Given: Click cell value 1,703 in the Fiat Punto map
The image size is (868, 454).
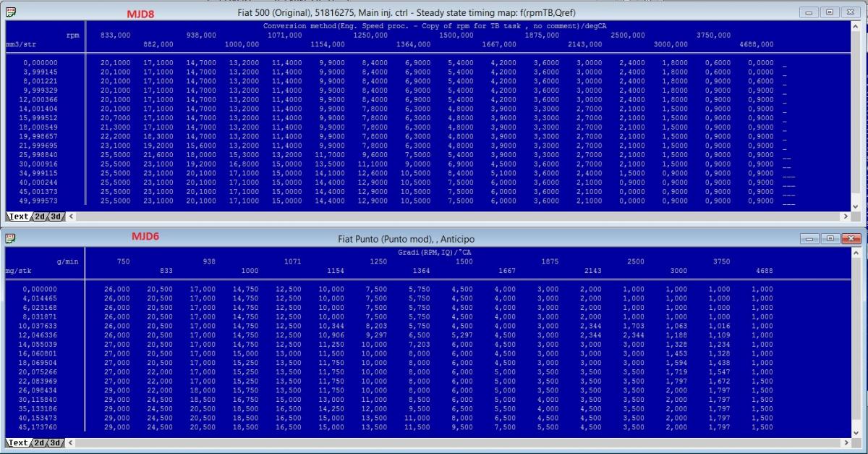Looking at the screenshot, I should (634, 326).
